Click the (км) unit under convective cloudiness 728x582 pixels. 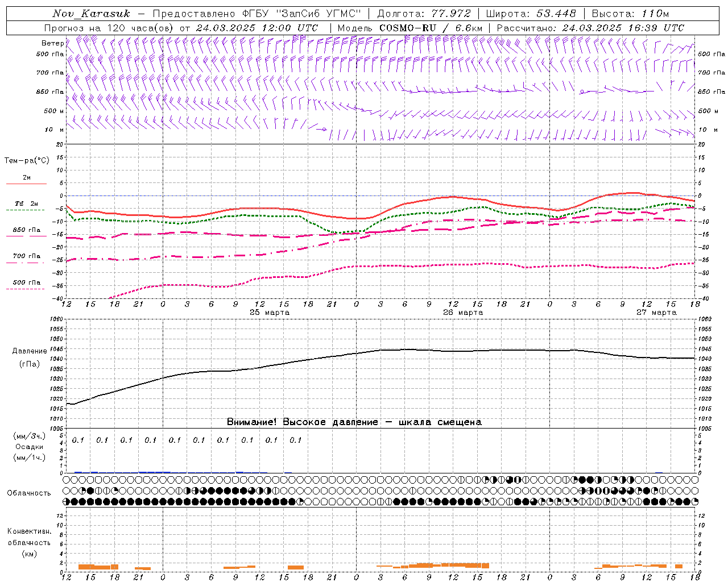point(29,554)
